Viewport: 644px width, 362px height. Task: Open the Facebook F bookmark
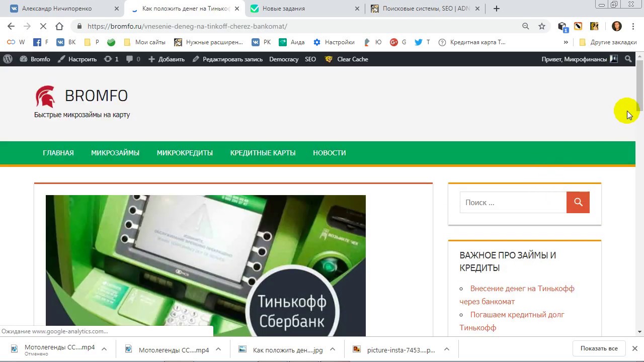pos(41,42)
